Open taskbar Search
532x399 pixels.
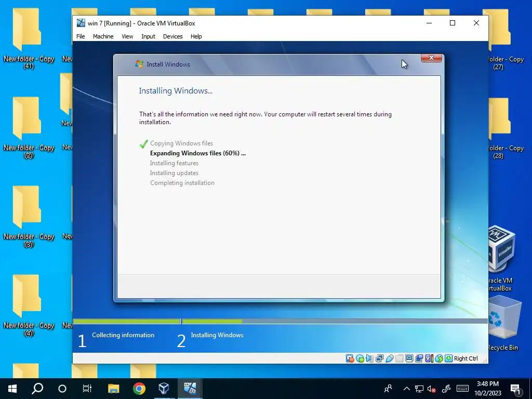tap(37, 389)
